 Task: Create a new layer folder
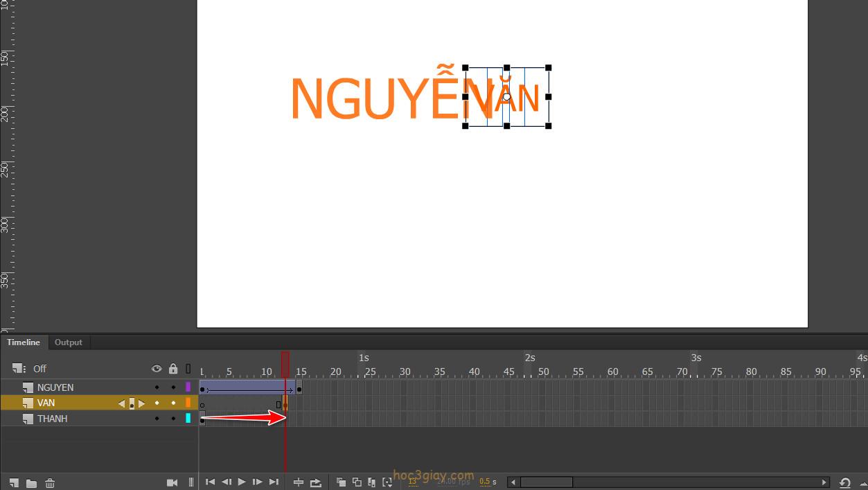click(x=31, y=483)
